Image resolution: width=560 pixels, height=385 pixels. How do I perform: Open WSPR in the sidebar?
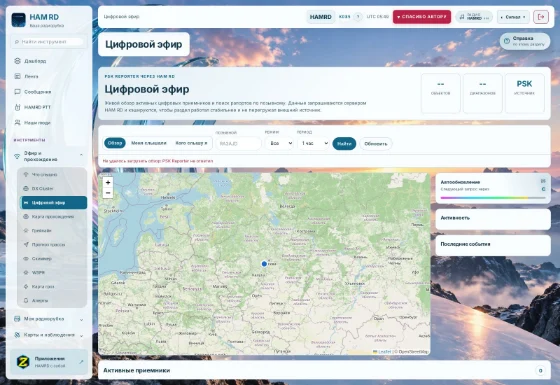[x=53, y=272]
